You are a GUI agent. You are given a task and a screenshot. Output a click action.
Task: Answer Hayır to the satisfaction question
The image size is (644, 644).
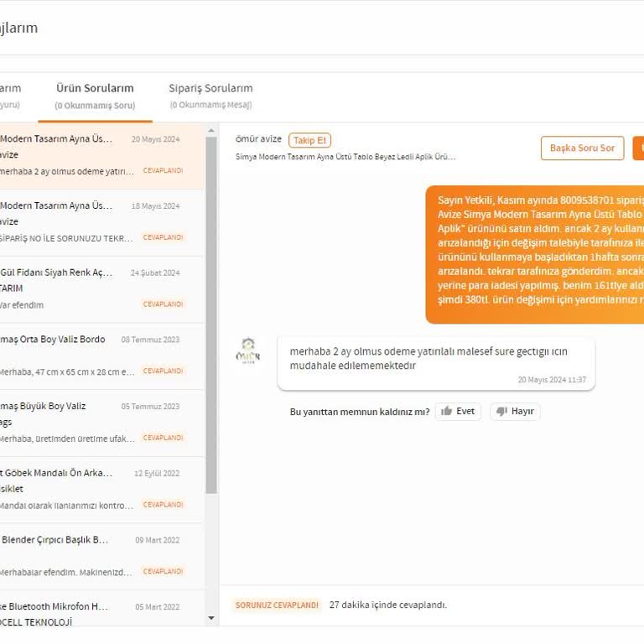[x=515, y=412]
